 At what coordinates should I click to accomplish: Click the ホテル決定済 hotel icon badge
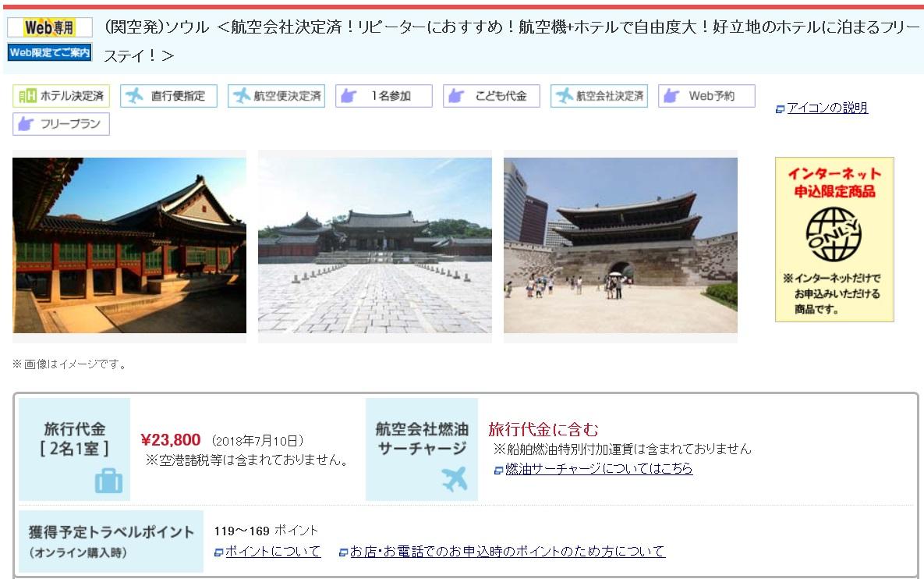coord(61,96)
